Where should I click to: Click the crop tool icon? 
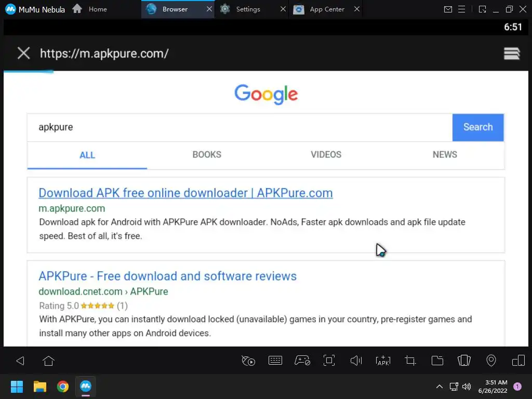410,361
